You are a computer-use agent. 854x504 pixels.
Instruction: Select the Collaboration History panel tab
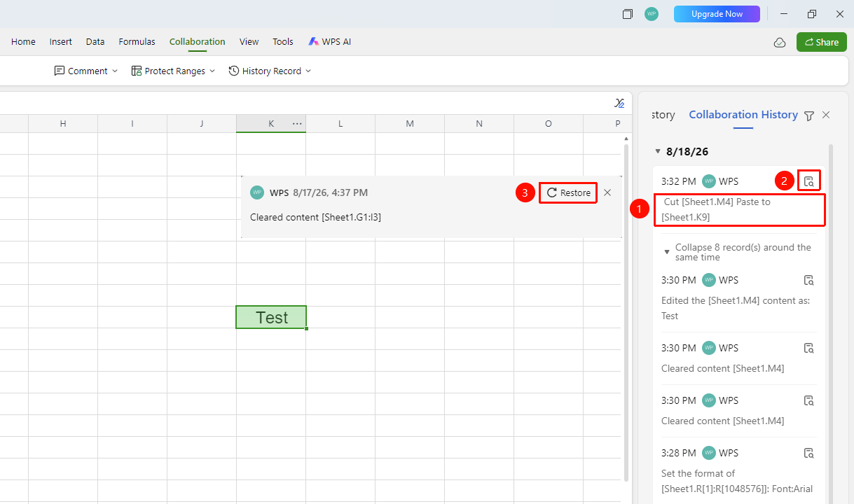(x=743, y=115)
